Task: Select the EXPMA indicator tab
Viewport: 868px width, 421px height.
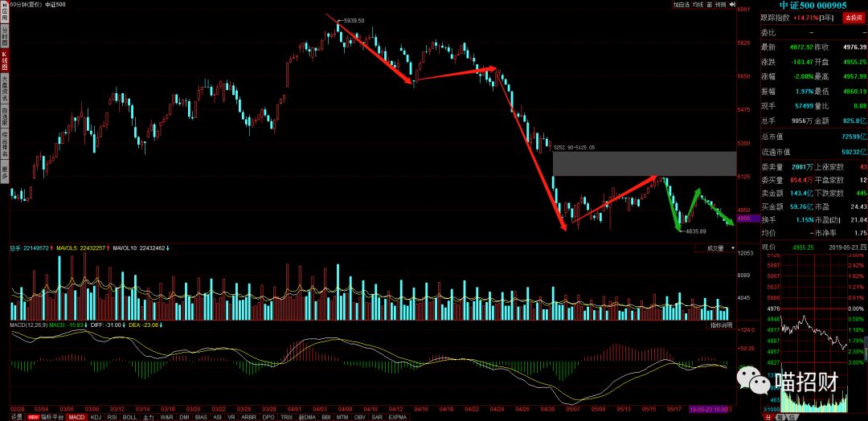Action: point(397,416)
